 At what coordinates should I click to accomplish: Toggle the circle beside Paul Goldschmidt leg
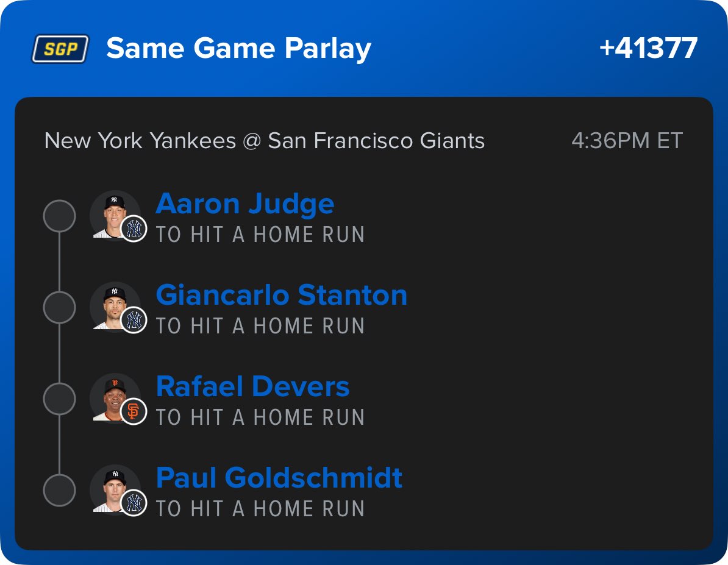(x=59, y=491)
